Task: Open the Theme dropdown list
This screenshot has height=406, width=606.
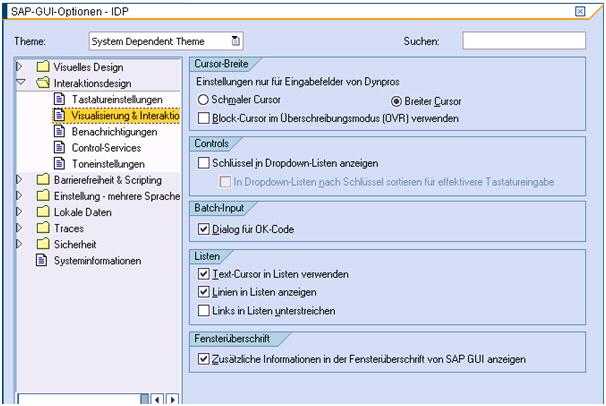Action: tap(235, 42)
